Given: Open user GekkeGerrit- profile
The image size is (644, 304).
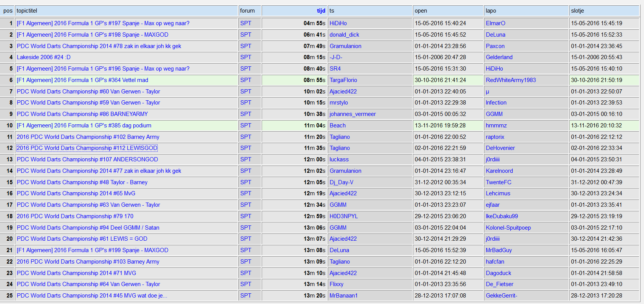Looking at the screenshot, I should [502, 296].
